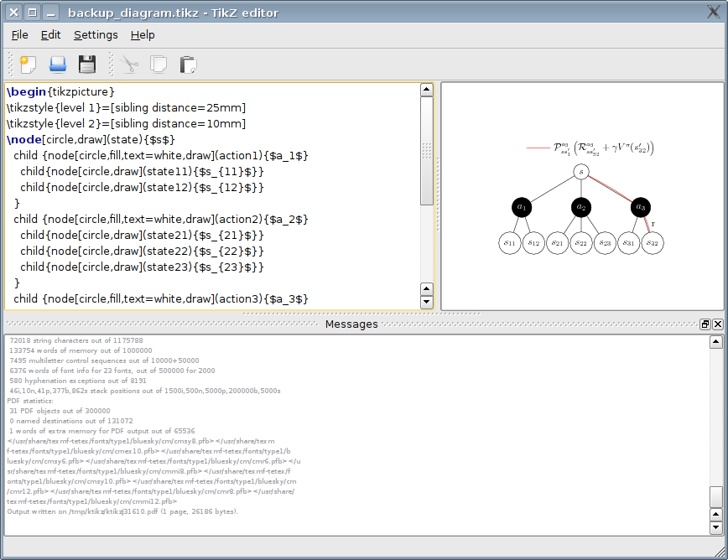Float the Messages panel with the detach icon
Image resolution: width=728 pixels, height=560 pixels.
[x=705, y=324]
